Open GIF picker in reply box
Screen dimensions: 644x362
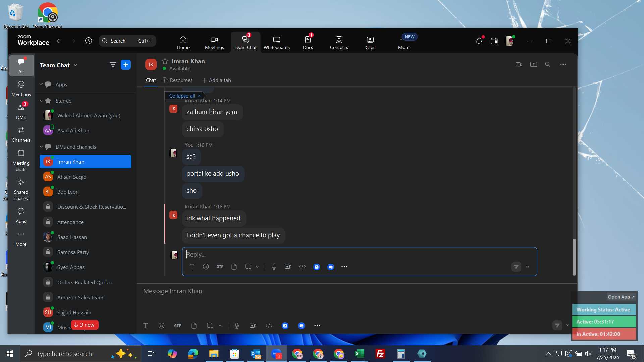[220, 267]
